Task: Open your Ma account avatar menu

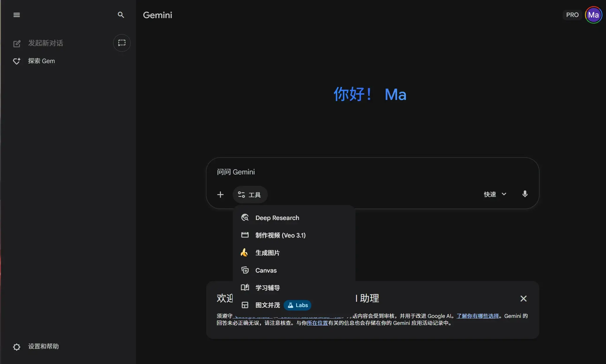Action: pos(593,15)
